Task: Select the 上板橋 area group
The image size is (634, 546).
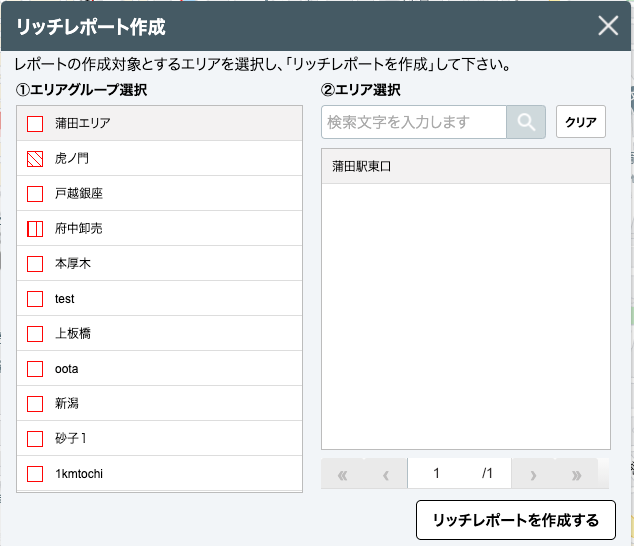Action: (72, 334)
